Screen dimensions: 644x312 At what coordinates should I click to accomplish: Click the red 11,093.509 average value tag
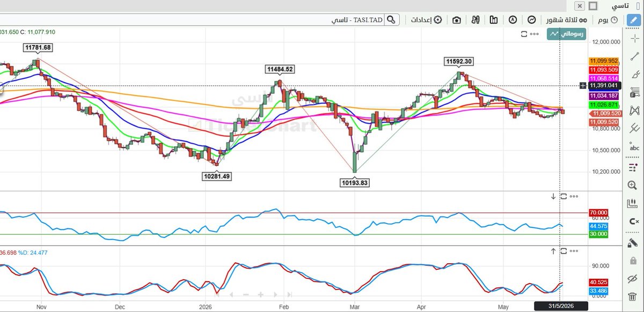pyautogui.click(x=604, y=70)
